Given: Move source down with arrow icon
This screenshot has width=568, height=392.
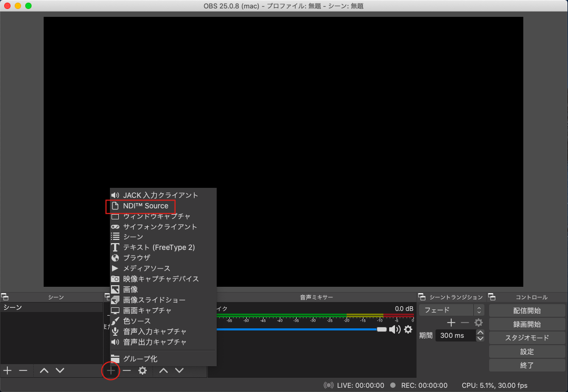Looking at the screenshot, I should [x=180, y=370].
